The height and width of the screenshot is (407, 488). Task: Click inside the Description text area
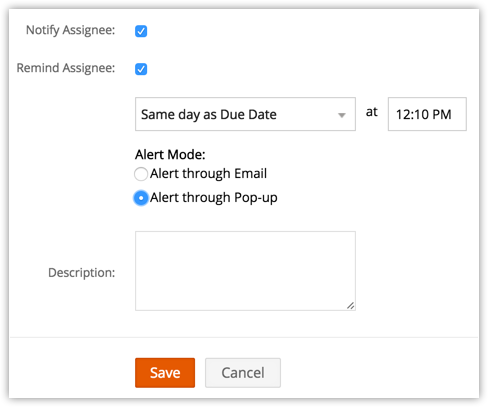point(245,271)
